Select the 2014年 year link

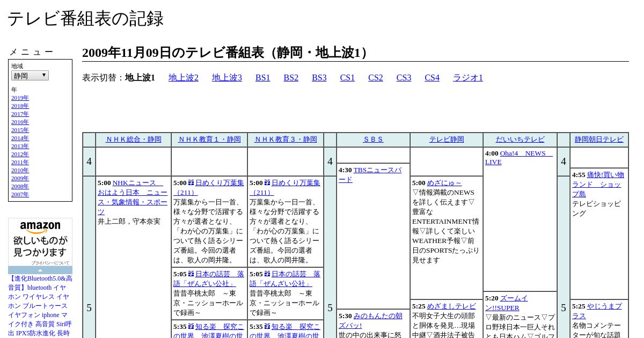pyautogui.click(x=20, y=138)
